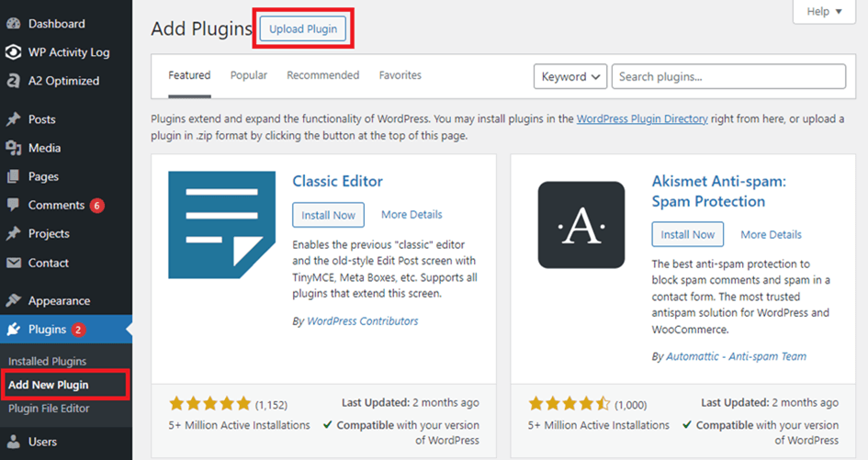Open Posts via the pushpin icon

(x=13, y=119)
